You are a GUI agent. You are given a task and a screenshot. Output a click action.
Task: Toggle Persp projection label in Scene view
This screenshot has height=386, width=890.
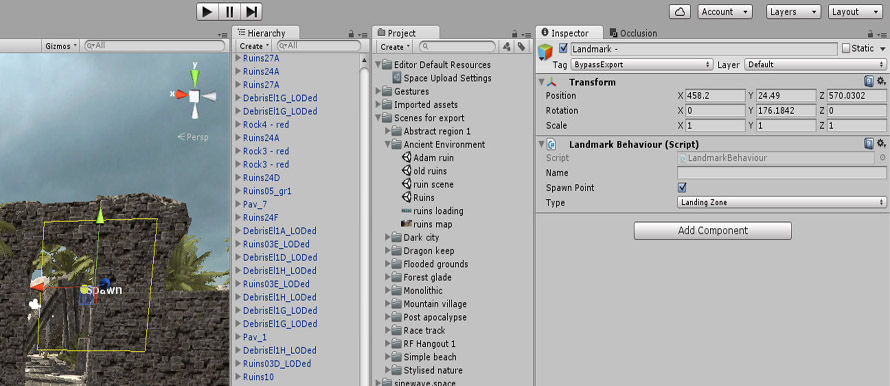[x=193, y=137]
